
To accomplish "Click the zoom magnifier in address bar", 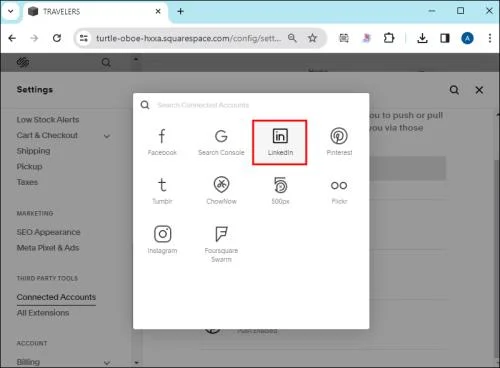I will pos(292,38).
